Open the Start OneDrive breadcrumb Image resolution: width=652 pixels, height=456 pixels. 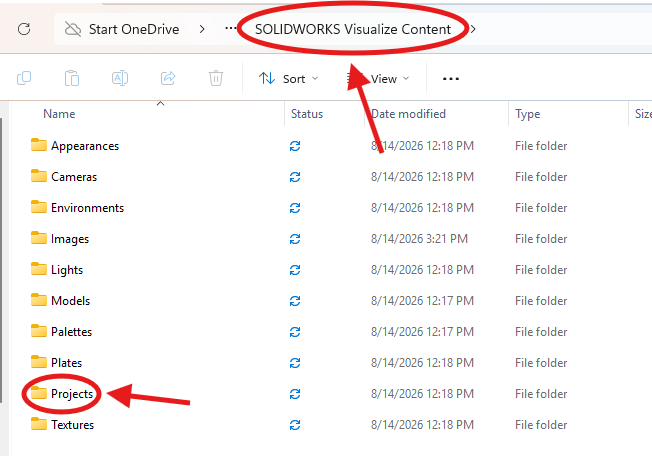[134, 29]
